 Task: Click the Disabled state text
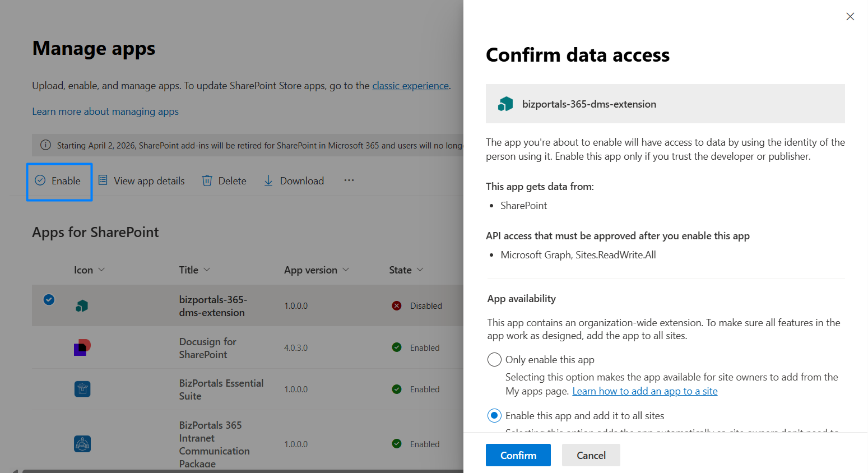pyautogui.click(x=426, y=305)
